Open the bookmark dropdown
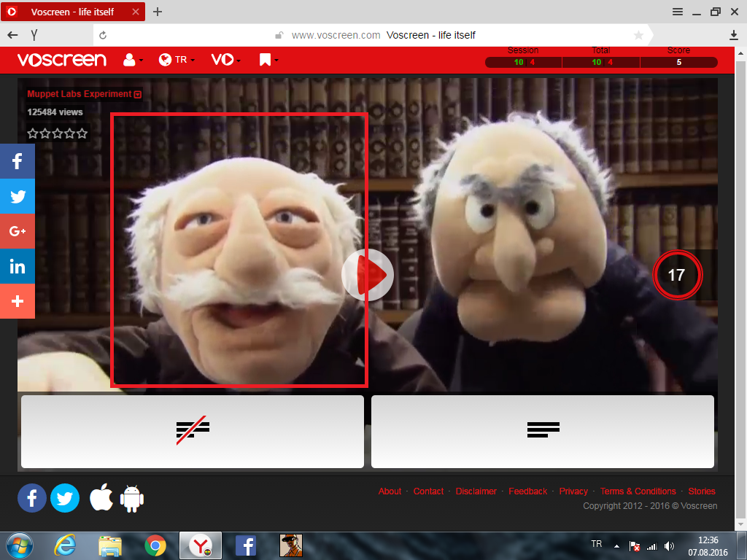 268,60
